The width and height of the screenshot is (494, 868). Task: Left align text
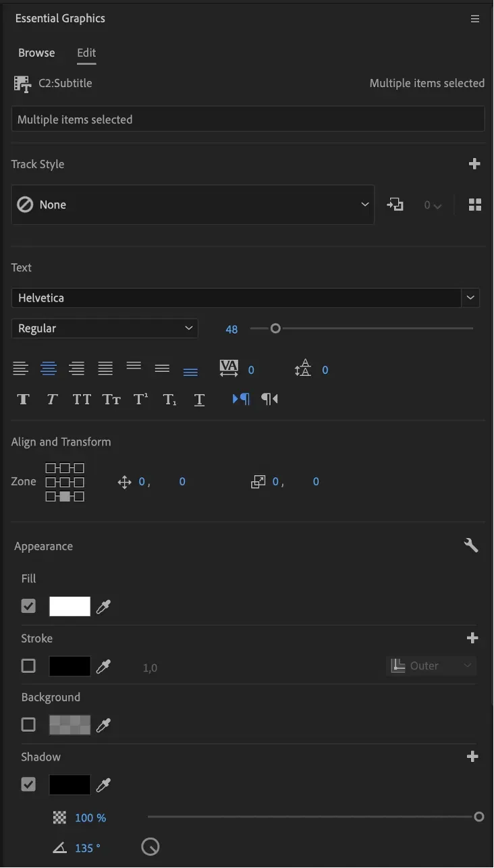pos(20,369)
